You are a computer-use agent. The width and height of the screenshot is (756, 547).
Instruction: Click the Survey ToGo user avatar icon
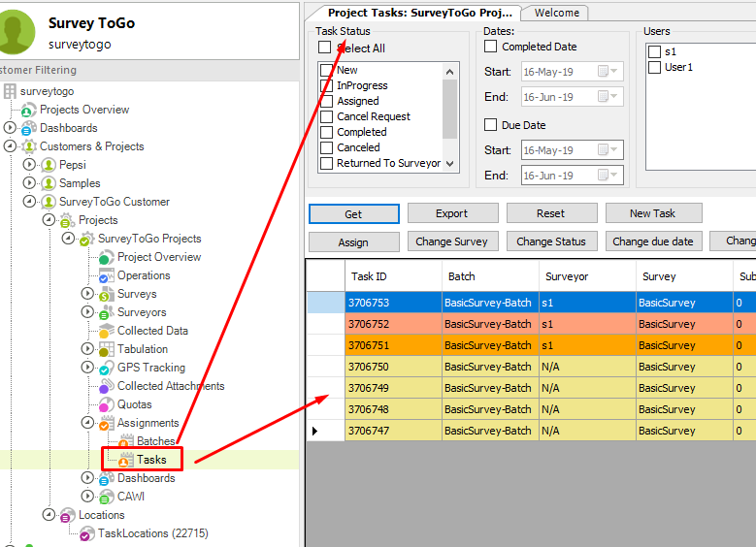click(x=16, y=32)
